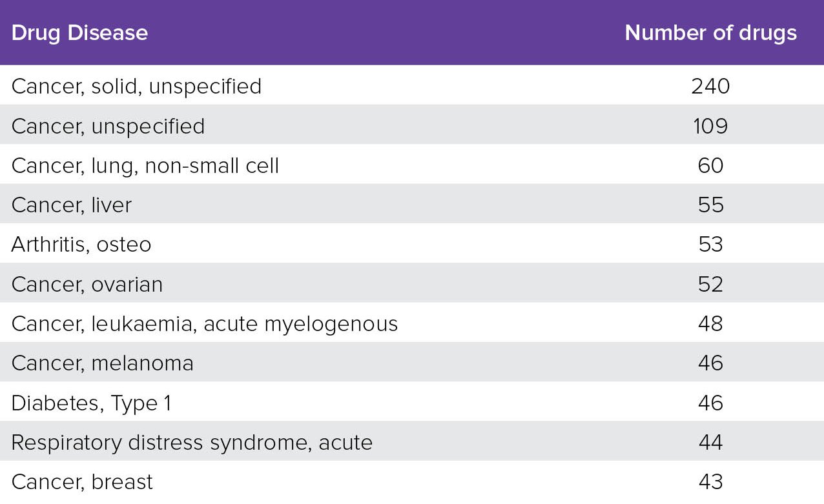This screenshot has height=504, width=824.
Task: Click the drug count 60
Action: pos(710,165)
